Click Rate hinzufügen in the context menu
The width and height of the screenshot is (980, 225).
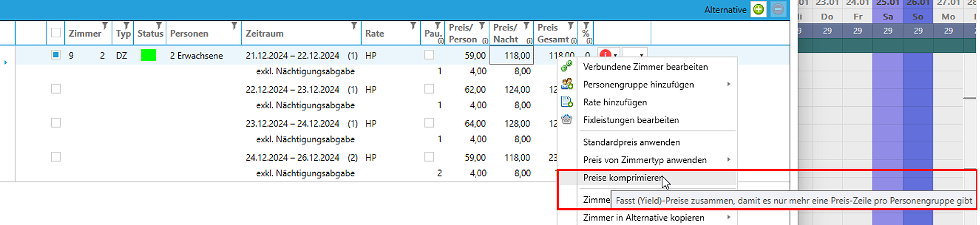click(615, 103)
